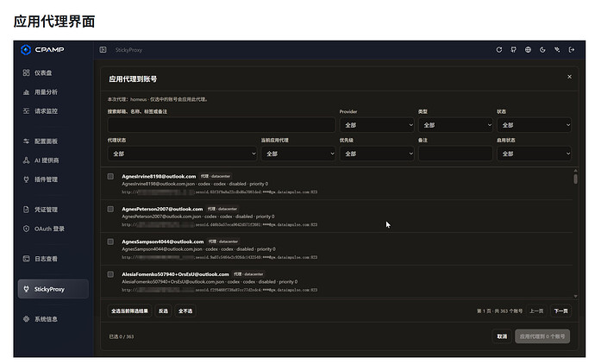Check the AlesiaFomenko507940+OrsEsU checkbox
Viewport: 595px width, 364px height.
[110, 274]
